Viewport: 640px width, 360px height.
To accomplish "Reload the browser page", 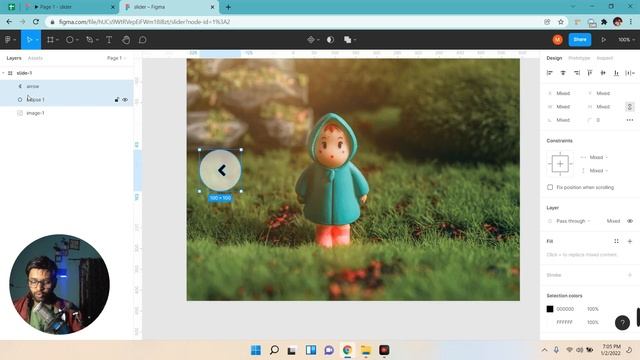I will click(36, 22).
